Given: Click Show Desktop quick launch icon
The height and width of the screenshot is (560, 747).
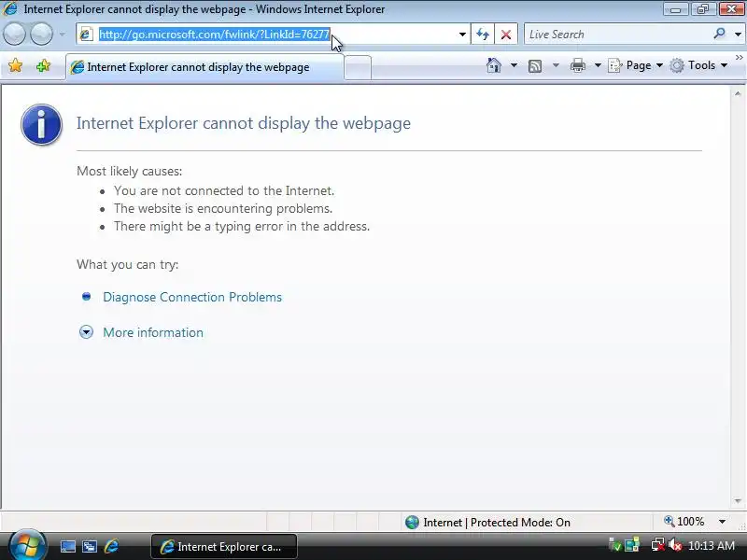Looking at the screenshot, I should 67,546.
